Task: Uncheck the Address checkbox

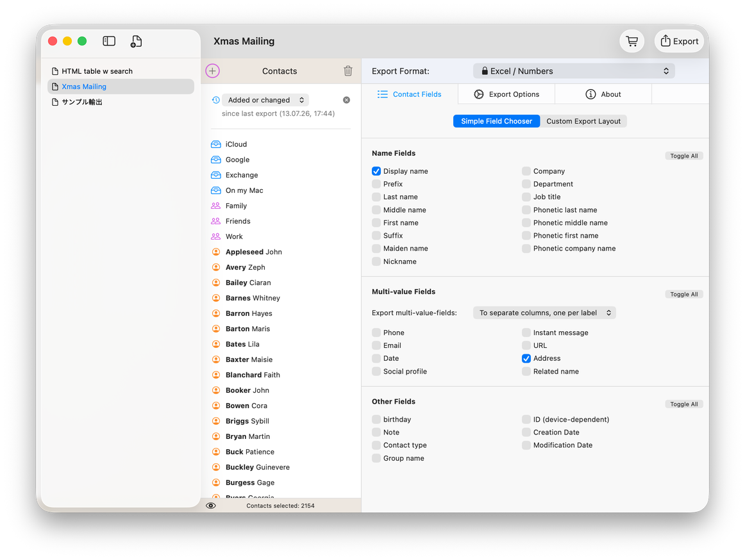Action: click(x=526, y=358)
